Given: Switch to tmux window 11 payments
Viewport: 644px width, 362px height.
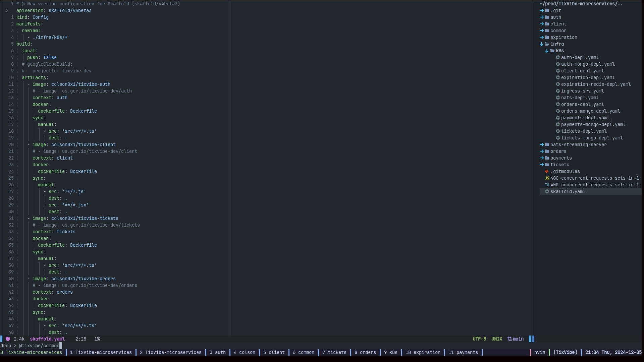Looking at the screenshot, I should [463, 352].
